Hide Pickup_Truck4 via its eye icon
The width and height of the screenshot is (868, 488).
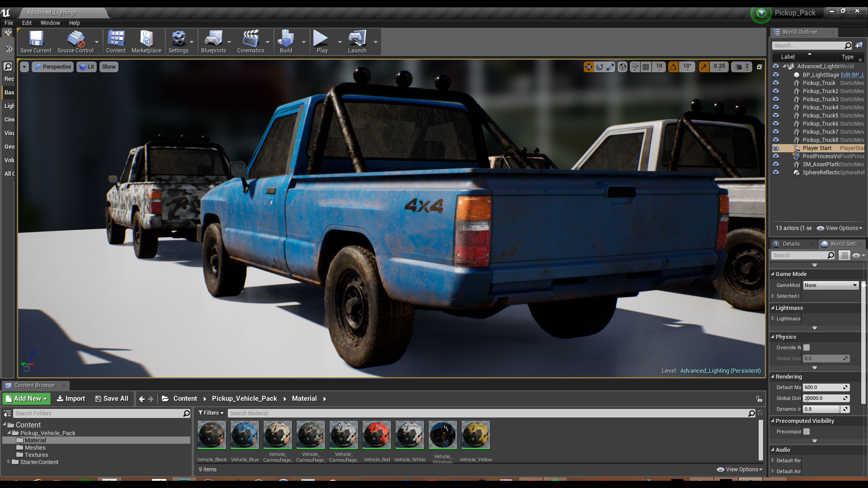point(776,108)
